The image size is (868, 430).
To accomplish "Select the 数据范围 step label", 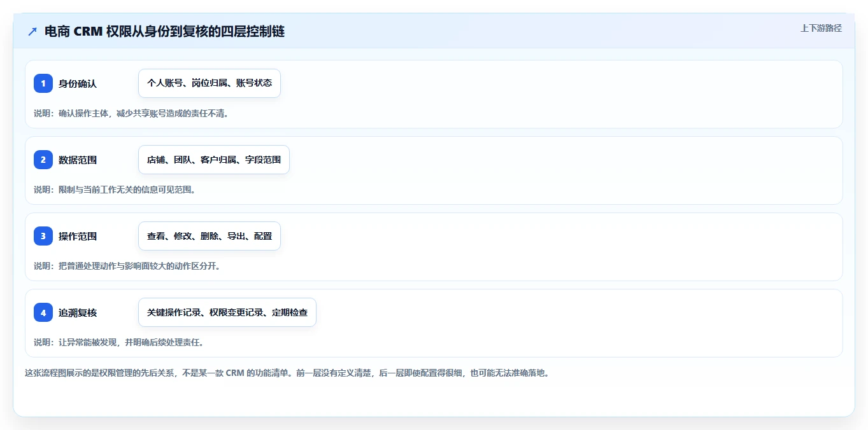I will click(x=78, y=160).
